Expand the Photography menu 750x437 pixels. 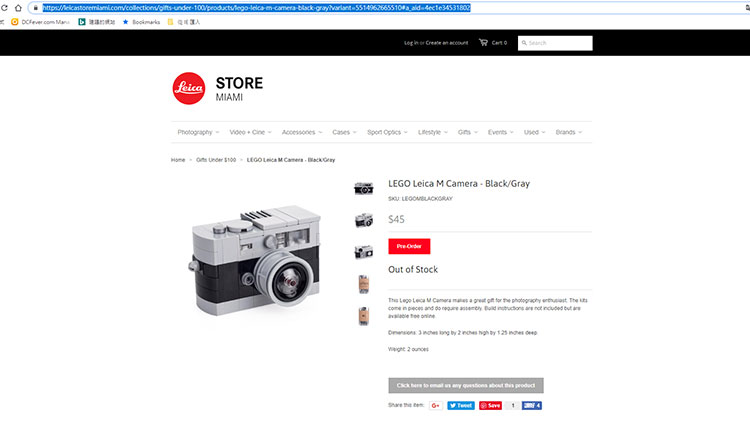198,132
